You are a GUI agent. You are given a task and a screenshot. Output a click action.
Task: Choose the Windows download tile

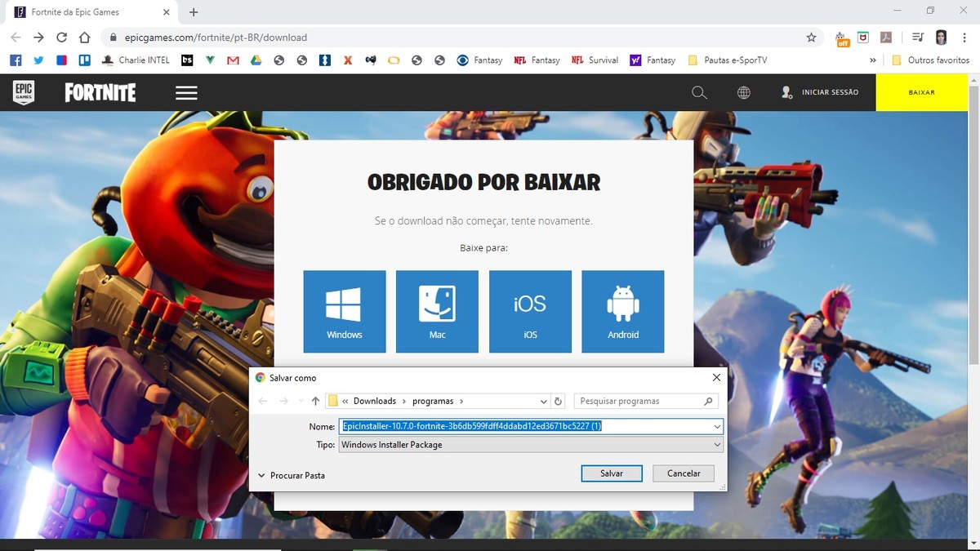[345, 312]
